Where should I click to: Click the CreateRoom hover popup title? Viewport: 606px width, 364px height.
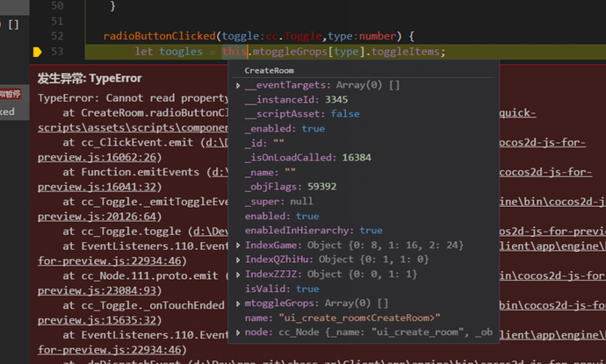pos(269,71)
